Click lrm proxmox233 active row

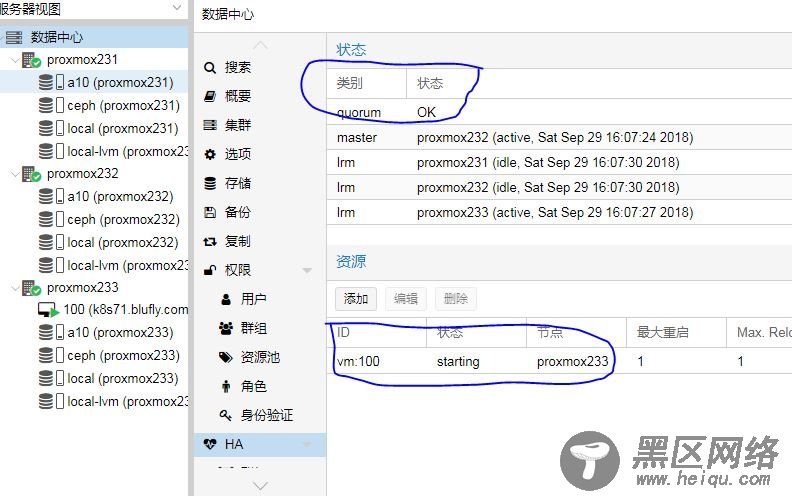pyautogui.click(x=560, y=213)
